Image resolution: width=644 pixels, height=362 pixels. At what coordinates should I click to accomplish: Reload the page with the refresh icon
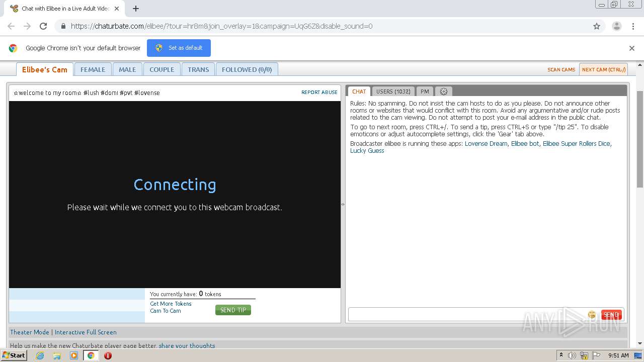pos(43,26)
